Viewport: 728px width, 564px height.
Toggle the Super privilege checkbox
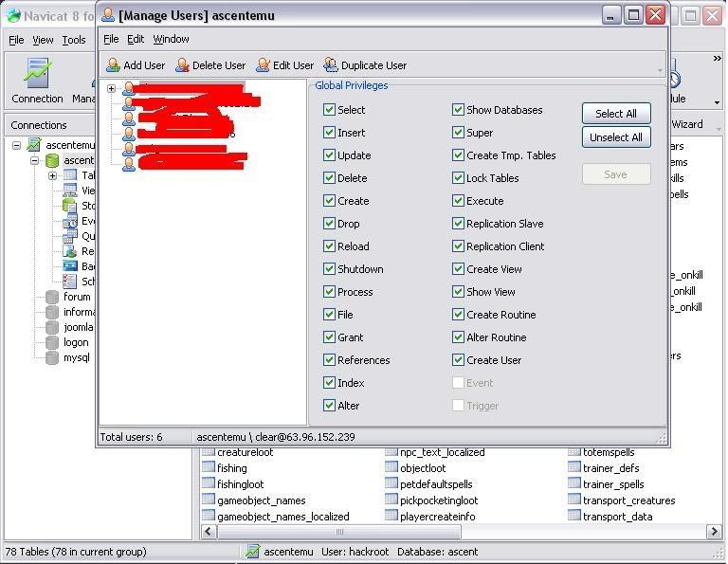point(458,133)
